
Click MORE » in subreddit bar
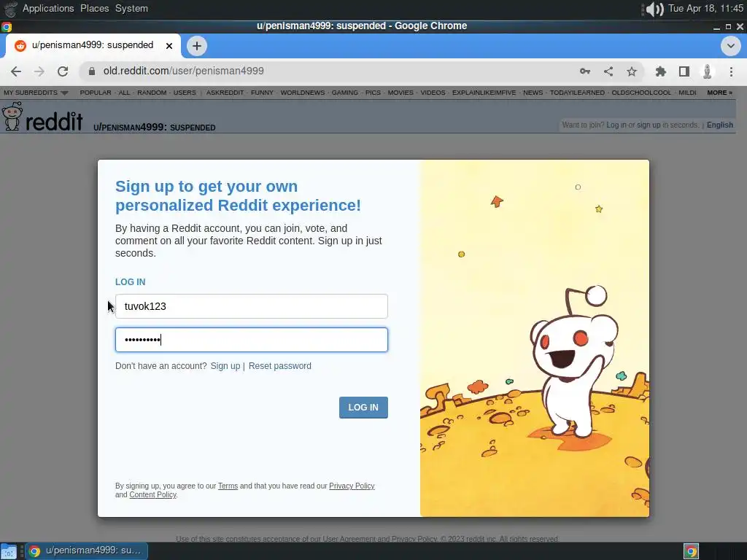pos(719,93)
